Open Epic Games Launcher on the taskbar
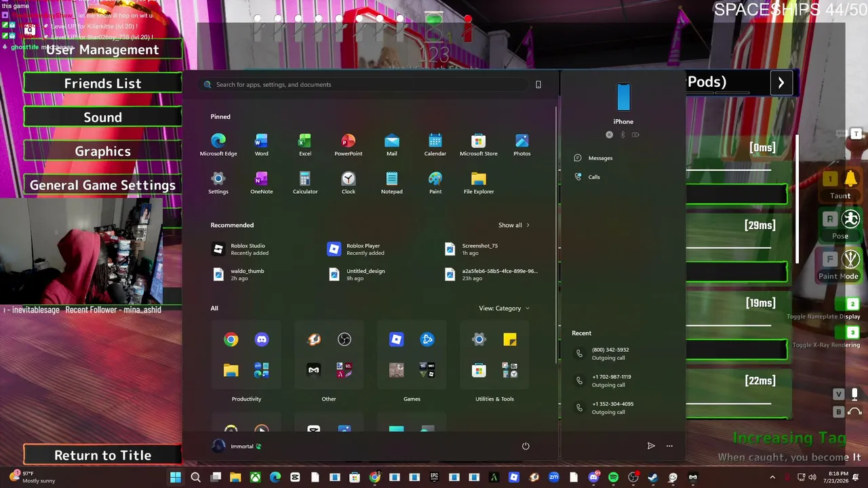 coord(435,477)
